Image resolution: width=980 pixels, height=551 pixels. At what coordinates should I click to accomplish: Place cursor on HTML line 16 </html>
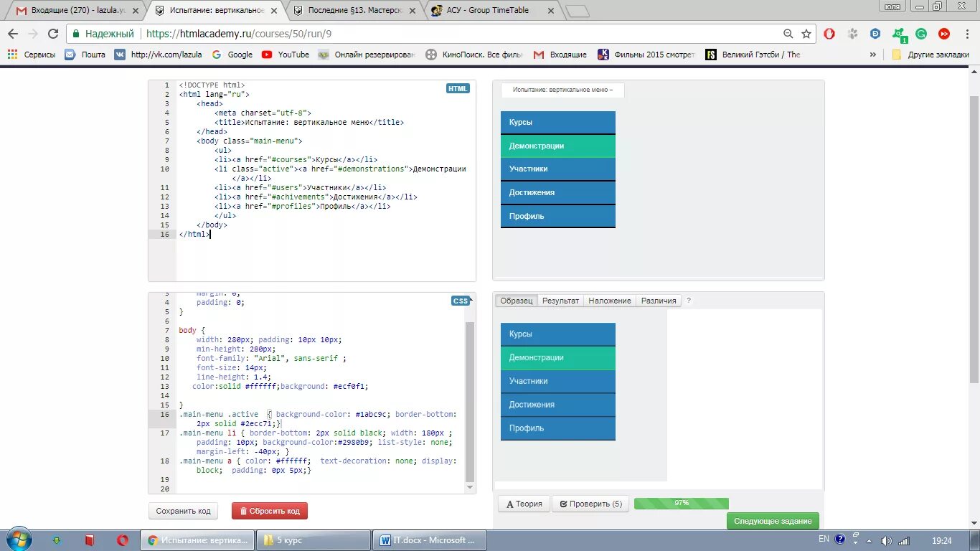(x=194, y=234)
